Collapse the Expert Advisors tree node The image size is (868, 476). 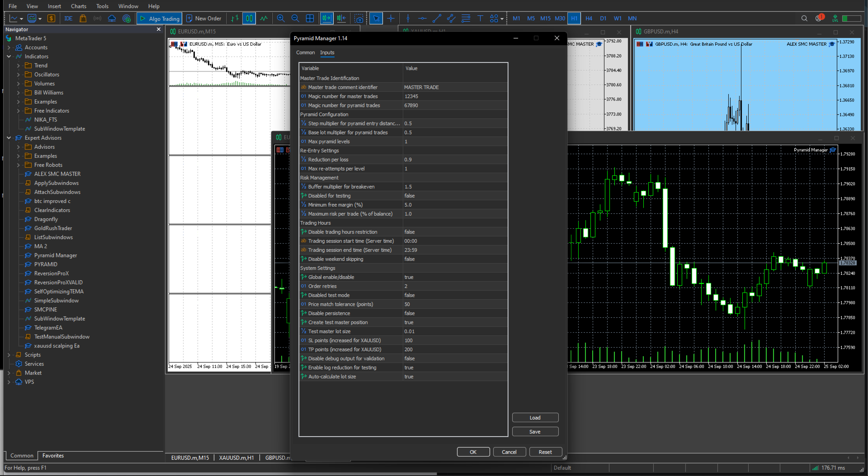[x=9, y=138]
